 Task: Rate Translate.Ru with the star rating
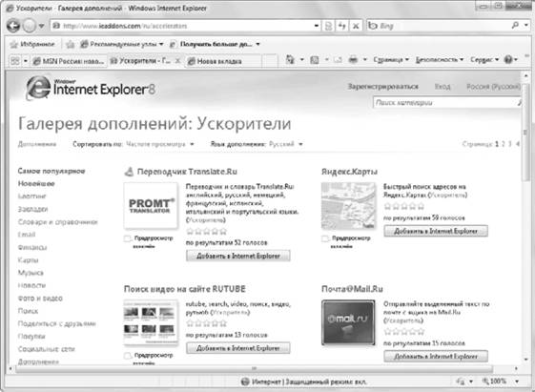pyautogui.click(x=206, y=232)
